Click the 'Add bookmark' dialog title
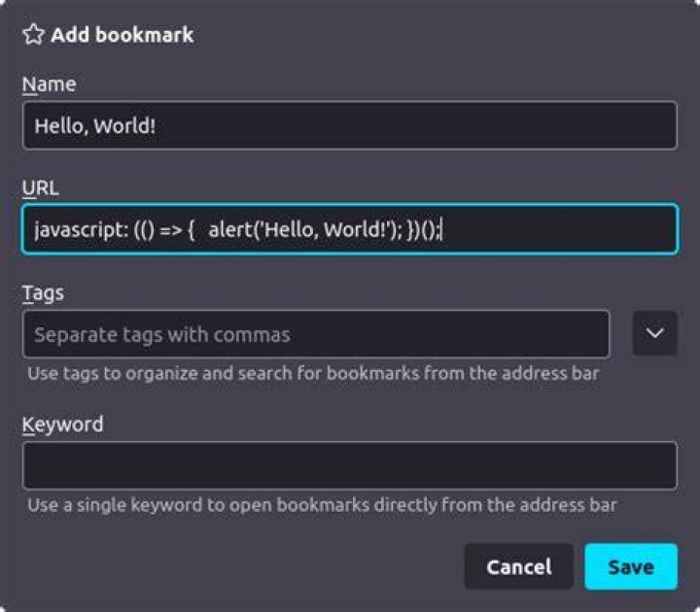 pos(122,35)
